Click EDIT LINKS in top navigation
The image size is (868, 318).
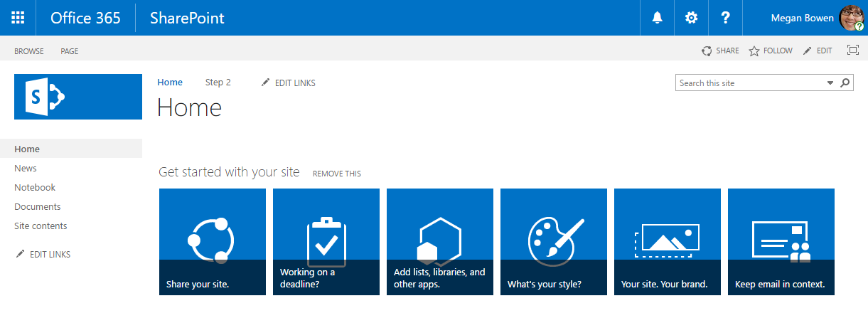(289, 83)
